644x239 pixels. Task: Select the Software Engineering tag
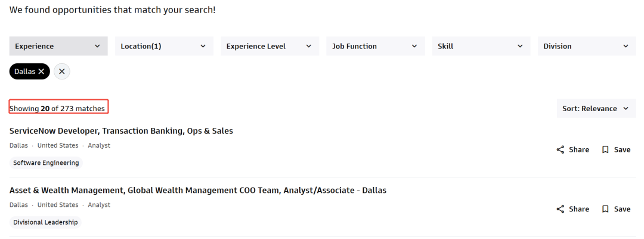tap(46, 163)
